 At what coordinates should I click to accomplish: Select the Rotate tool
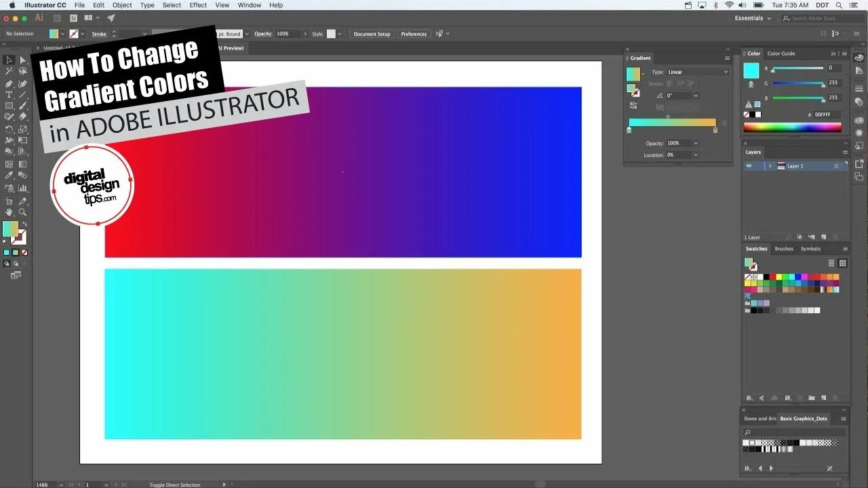9,129
